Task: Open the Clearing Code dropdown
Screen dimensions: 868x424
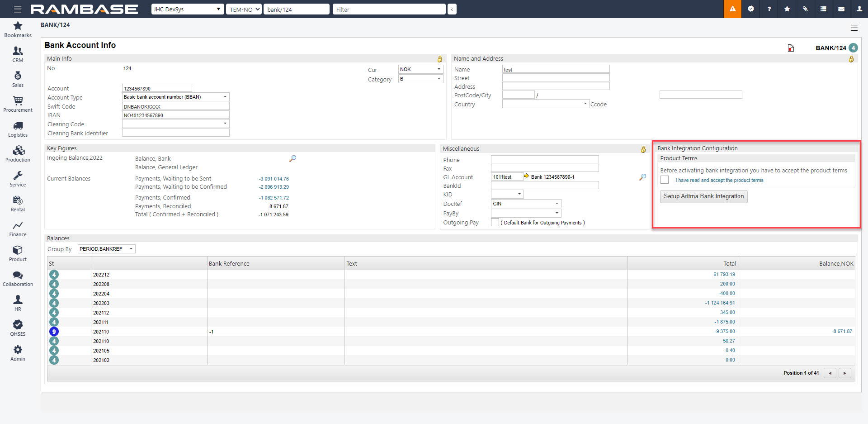Action: 176,124
